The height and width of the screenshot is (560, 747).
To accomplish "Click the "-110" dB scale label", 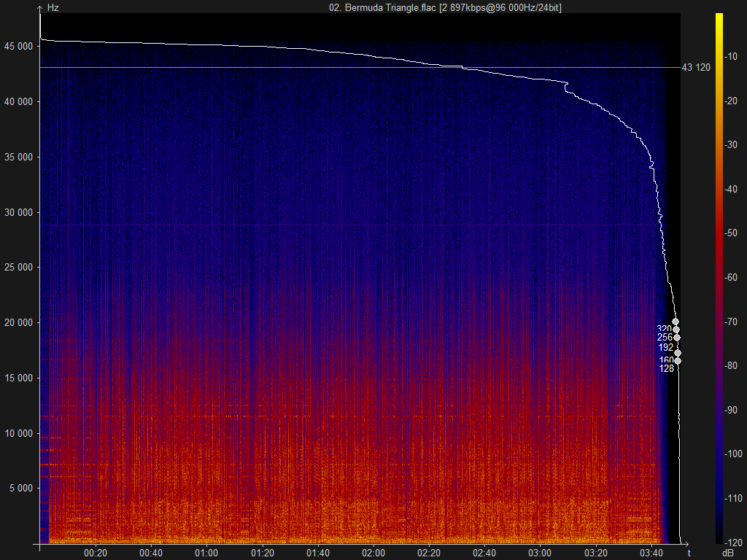I will tap(733, 498).
